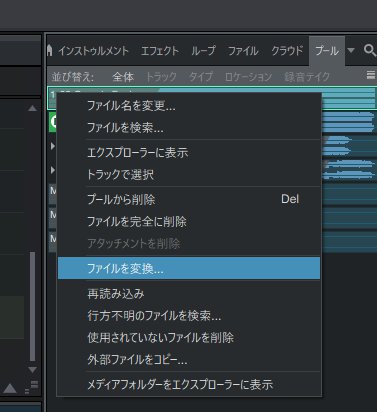377x412 pixels.
Task: Sort pool by ロケーション
Action: tap(248, 77)
